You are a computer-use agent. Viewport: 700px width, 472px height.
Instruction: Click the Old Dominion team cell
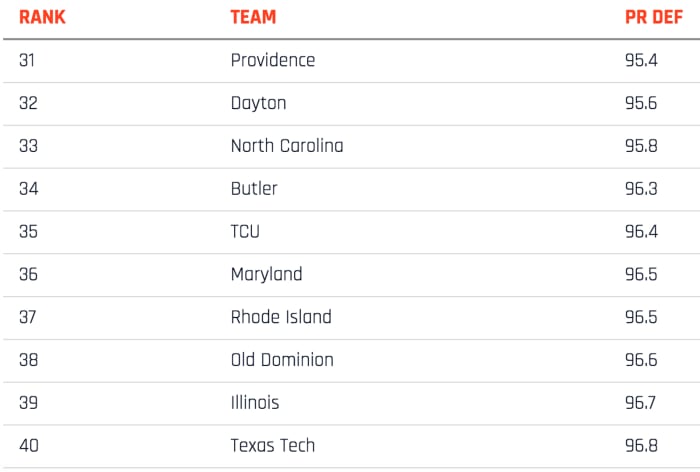[282, 360]
